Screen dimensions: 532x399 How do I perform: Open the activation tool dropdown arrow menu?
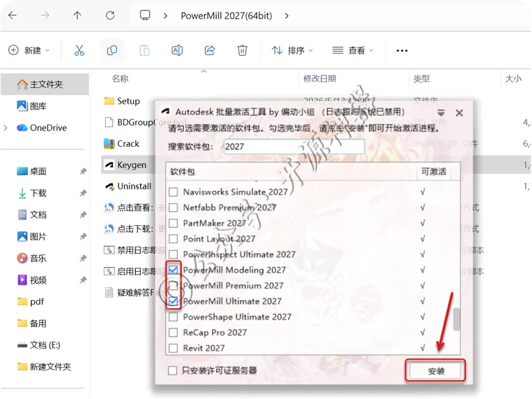tap(440, 113)
